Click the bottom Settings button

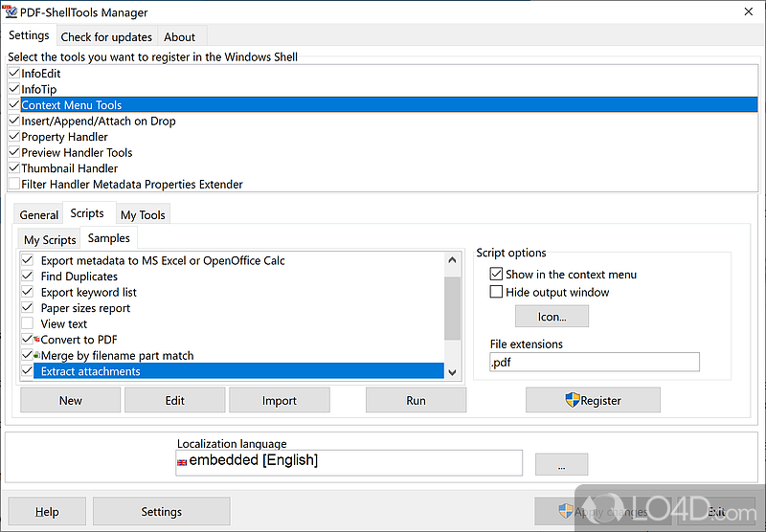click(x=162, y=512)
